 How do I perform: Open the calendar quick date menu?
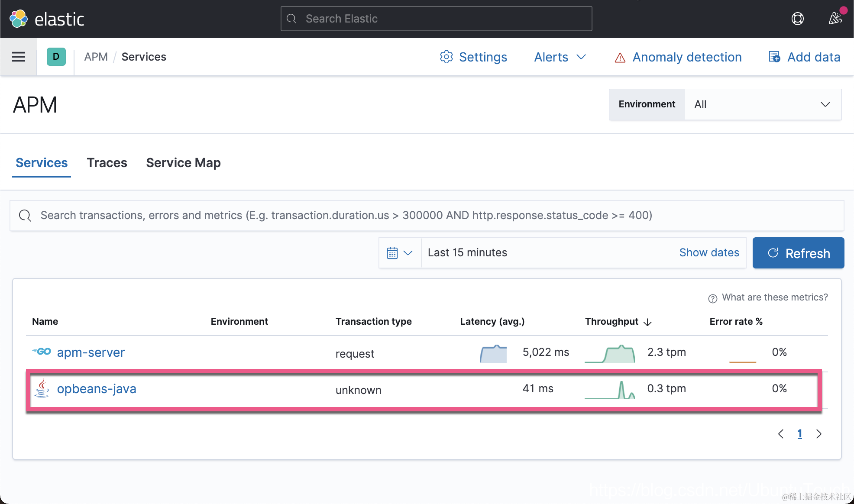[399, 253]
